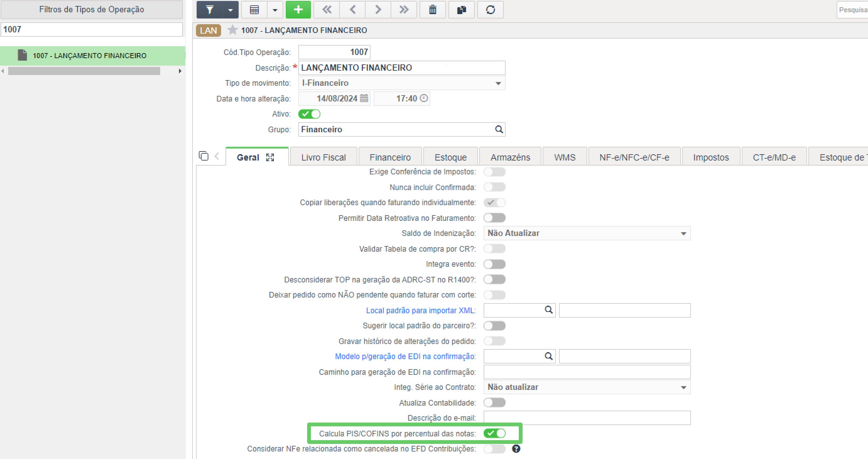868x459 pixels.
Task: Go to first record
Action: click(327, 10)
